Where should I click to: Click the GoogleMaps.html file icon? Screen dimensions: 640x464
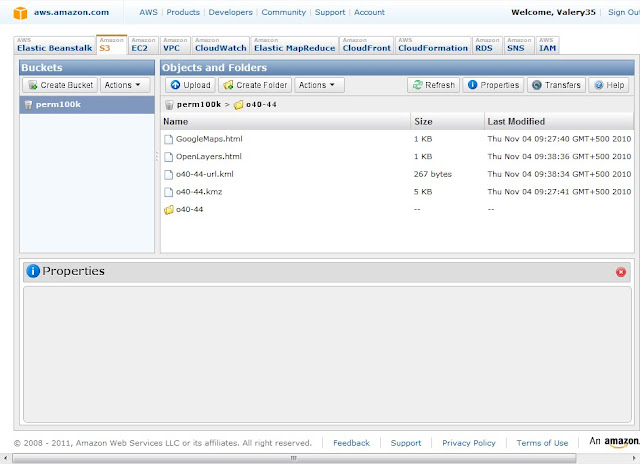tap(169, 140)
